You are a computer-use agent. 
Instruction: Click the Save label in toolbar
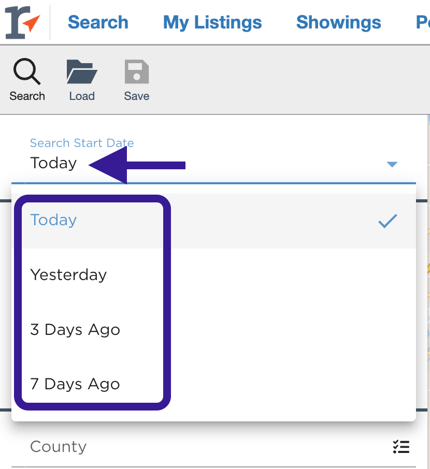[137, 96]
